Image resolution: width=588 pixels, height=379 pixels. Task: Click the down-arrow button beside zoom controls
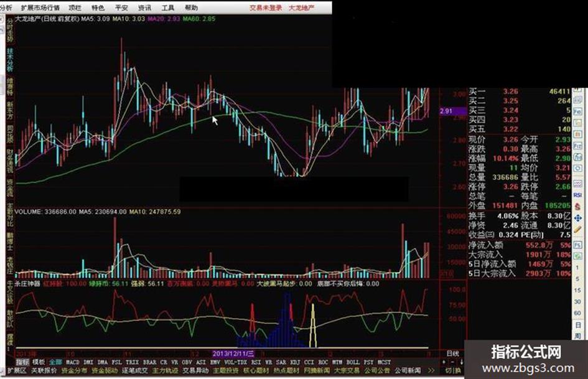click(x=461, y=362)
